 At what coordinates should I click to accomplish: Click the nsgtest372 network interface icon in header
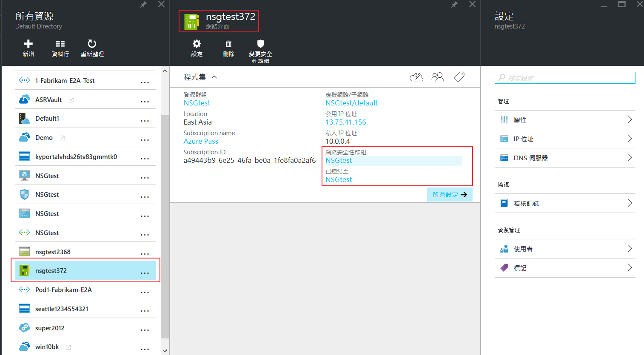coord(191,22)
